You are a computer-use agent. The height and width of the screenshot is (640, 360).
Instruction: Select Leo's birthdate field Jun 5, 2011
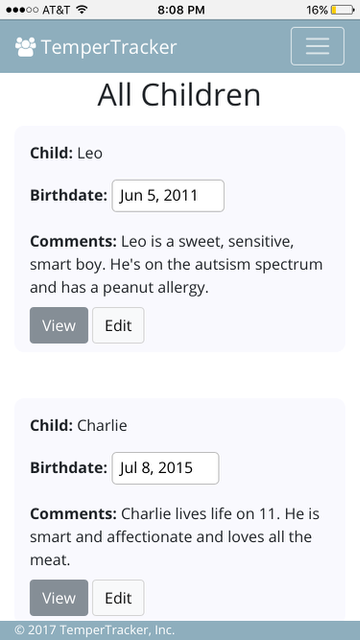tap(168, 196)
